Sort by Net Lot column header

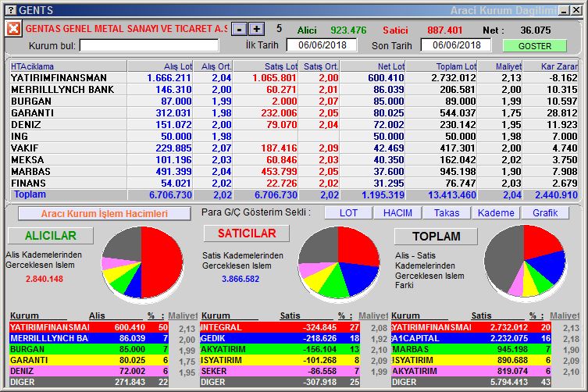pos(372,66)
